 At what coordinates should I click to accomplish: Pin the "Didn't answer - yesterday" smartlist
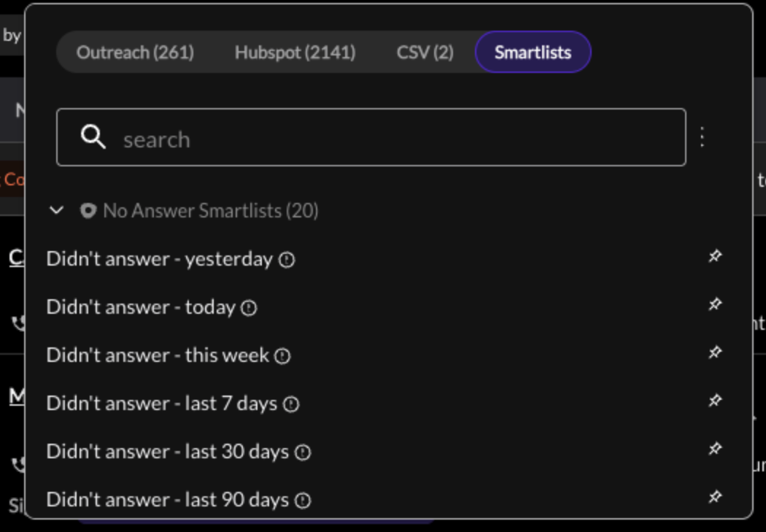pyautogui.click(x=715, y=256)
